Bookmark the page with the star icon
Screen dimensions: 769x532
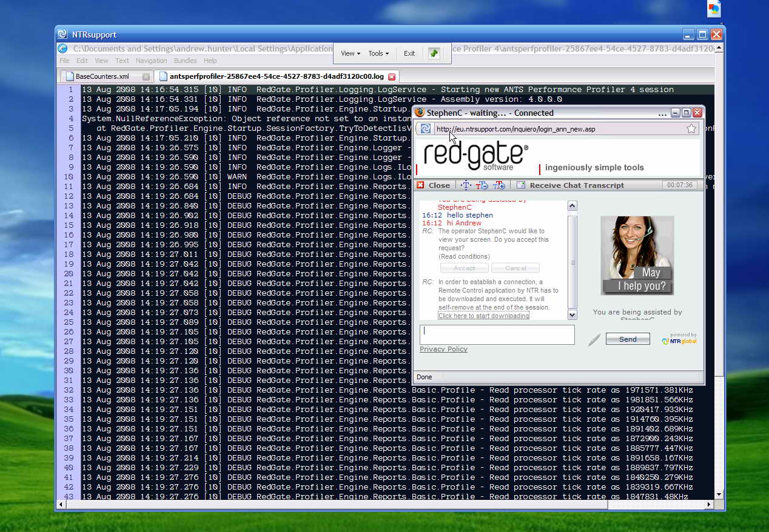click(691, 128)
